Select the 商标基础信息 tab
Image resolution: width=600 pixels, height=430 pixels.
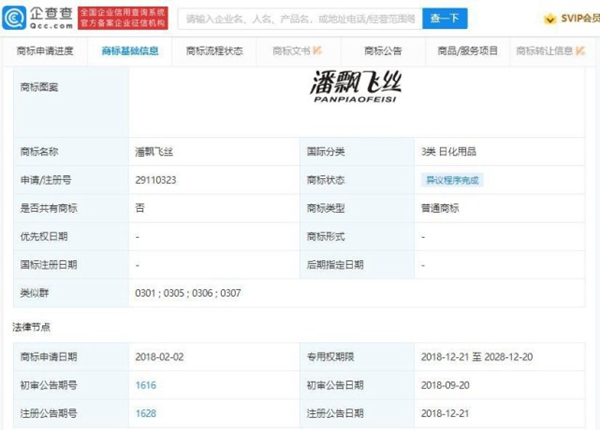[x=130, y=51]
